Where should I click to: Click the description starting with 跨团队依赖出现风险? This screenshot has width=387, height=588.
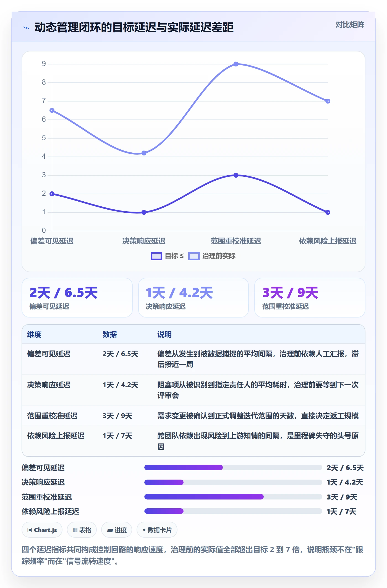tap(258, 441)
